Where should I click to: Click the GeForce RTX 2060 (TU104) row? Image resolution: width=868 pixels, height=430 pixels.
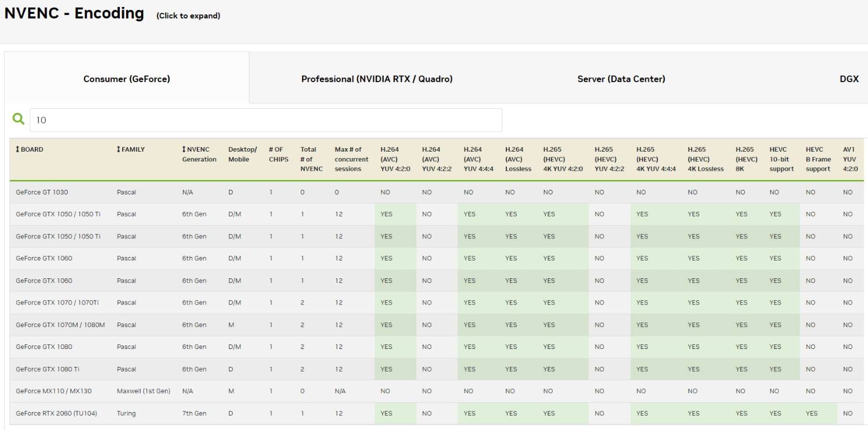[x=52, y=413]
